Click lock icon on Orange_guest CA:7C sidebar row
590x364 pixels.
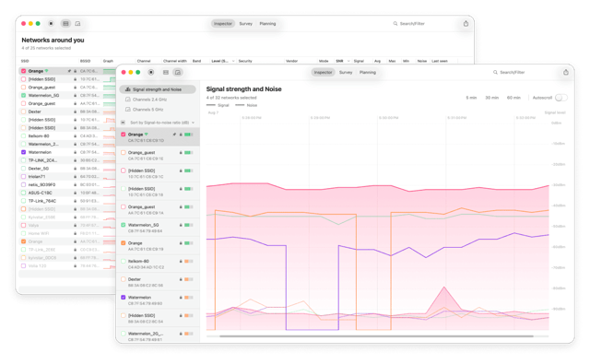tap(181, 152)
